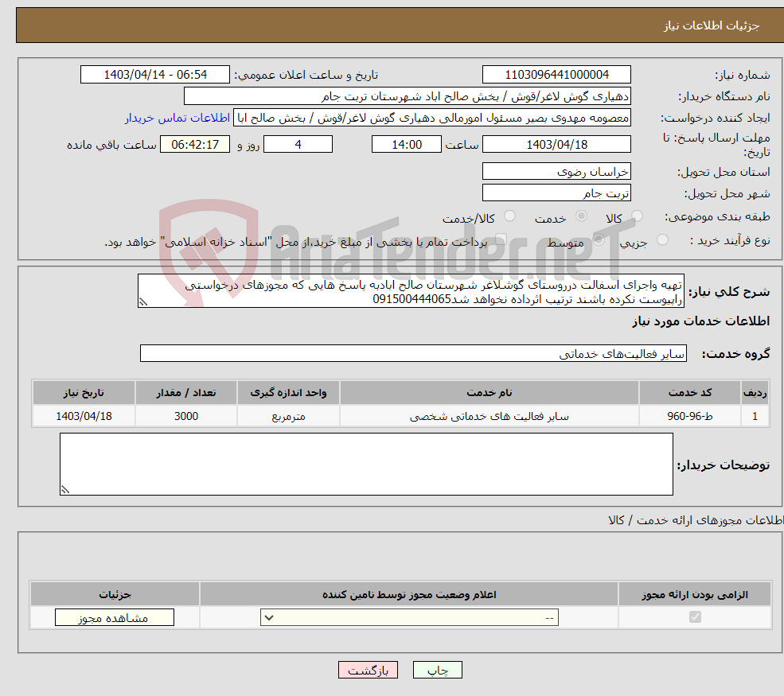
Task: Click the سایر فعالیت های خدماتی شخصی cell
Action: (x=489, y=416)
